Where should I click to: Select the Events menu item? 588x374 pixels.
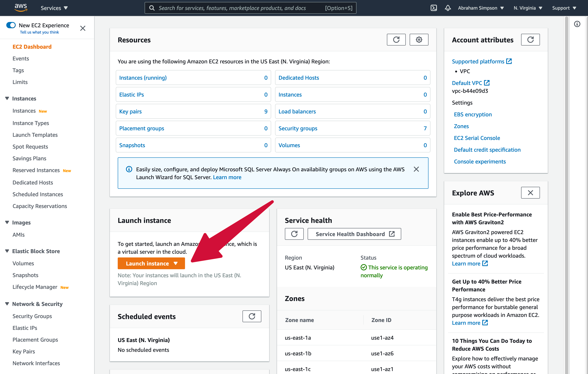[21, 58]
